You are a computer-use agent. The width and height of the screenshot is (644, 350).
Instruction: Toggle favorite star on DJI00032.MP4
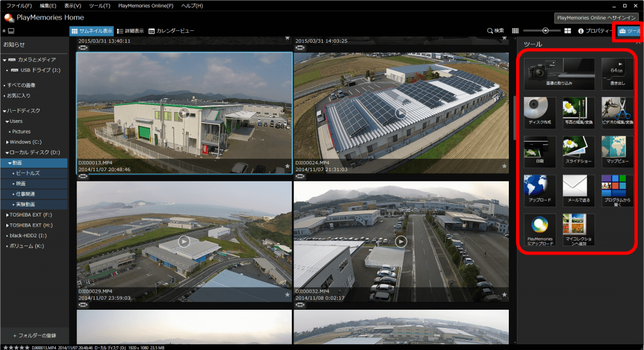[504, 295]
